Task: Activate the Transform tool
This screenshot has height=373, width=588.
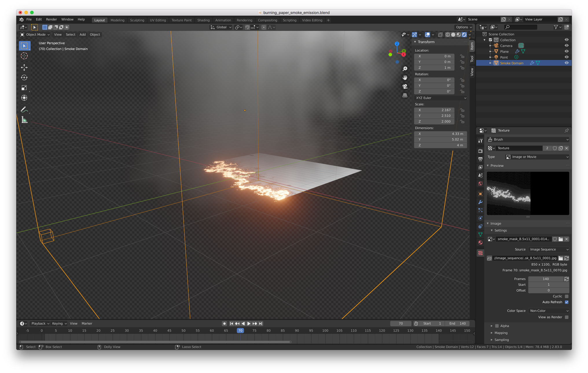Action: point(24,98)
